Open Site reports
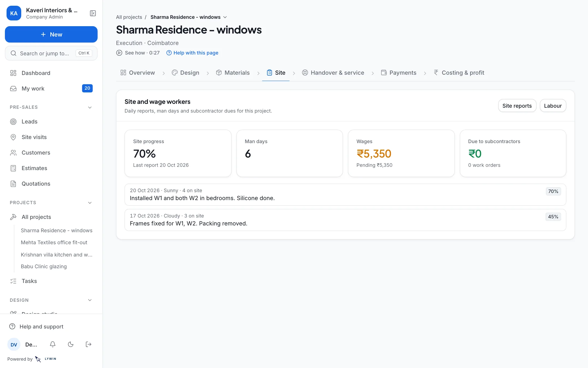Screen dimensions: 588x368 point(517,106)
